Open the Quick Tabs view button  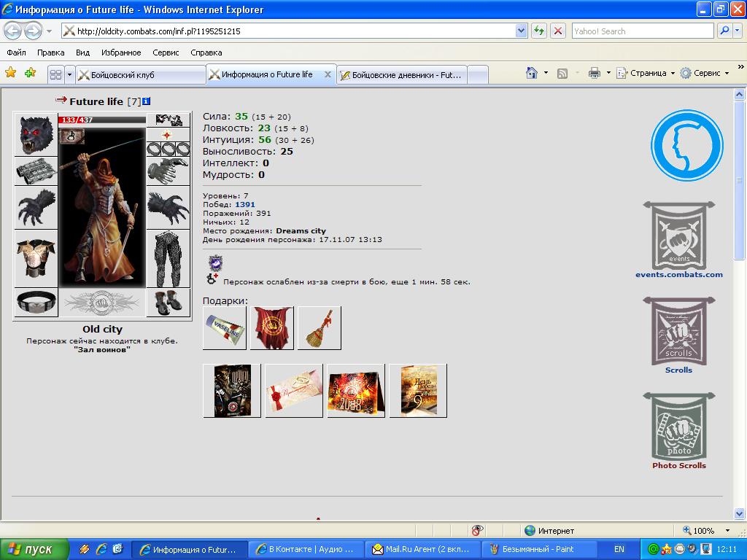pos(55,75)
